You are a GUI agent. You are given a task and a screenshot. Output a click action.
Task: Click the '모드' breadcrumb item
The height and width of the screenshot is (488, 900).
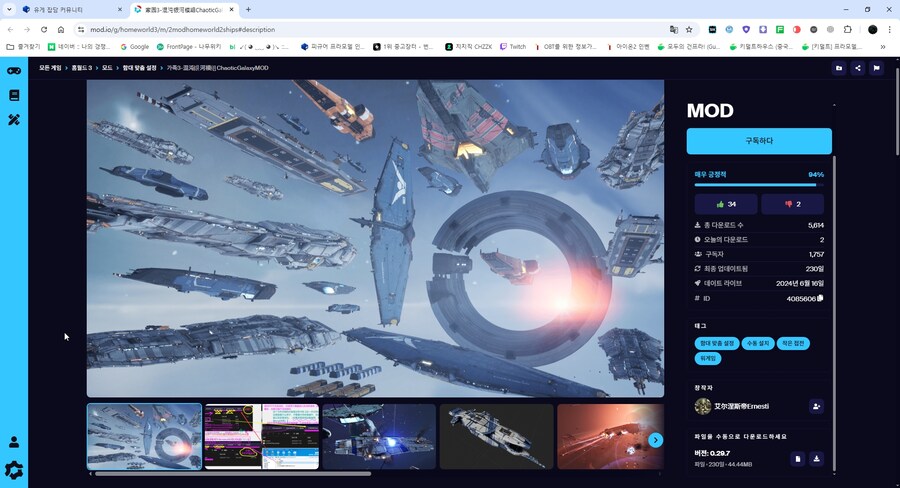tap(107, 68)
